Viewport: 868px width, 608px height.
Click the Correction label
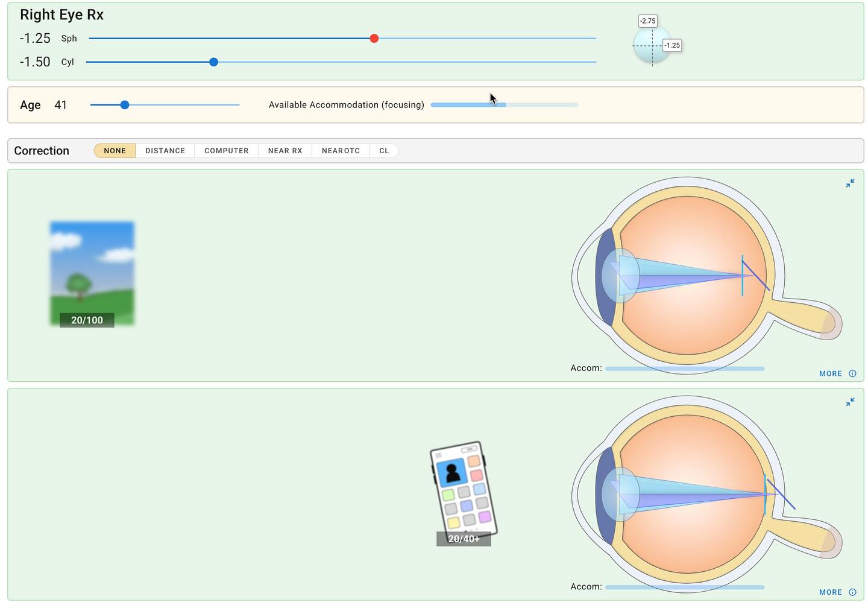[x=42, y=151]
